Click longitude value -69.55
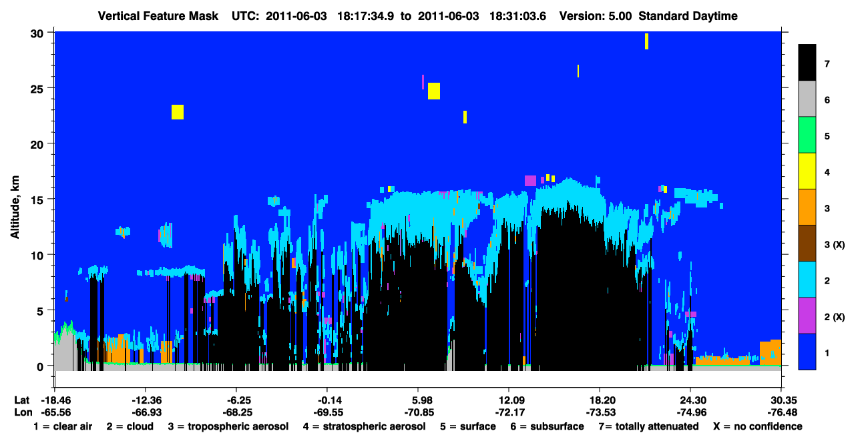 pyautogui.click(x=327, y=412)
